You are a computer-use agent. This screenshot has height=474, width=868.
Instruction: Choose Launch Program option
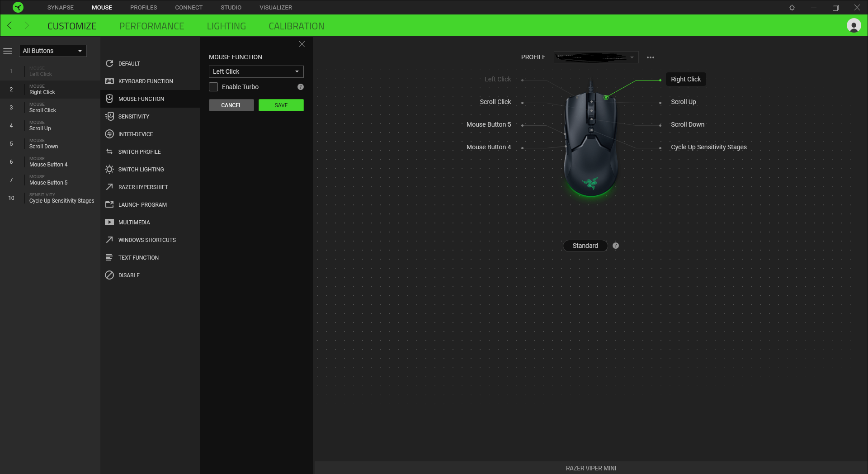[x=150, y=204]
